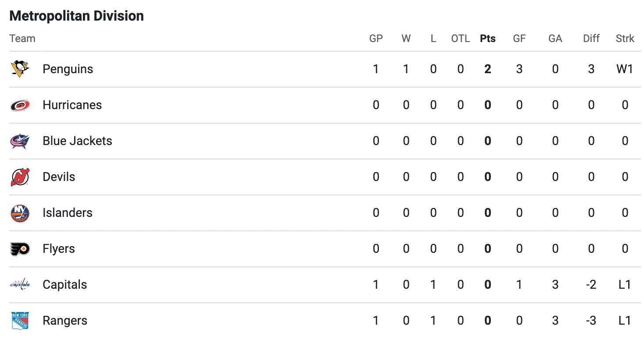Click the Devils team logo
The height and width of the screenshot is (340, 644).
tap(20, 177)
